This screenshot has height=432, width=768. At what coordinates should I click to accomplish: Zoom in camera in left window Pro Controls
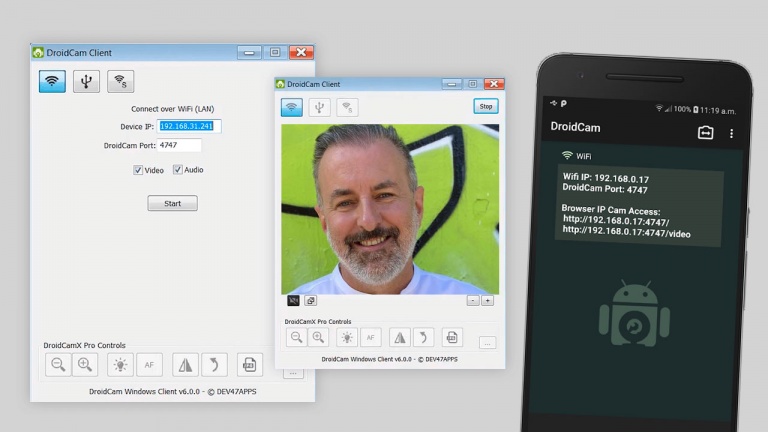(x=85, y=364)
